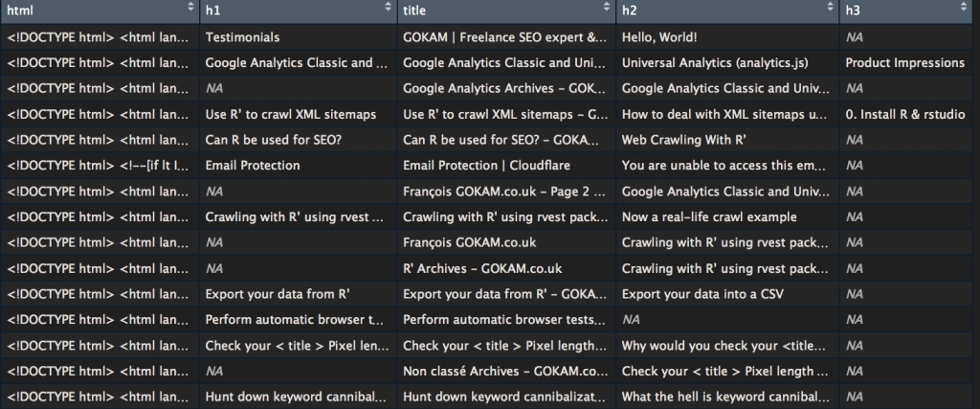Click the sort arrows in h2 column header
This screenshot has height=409, width=980.
[828, 10]
